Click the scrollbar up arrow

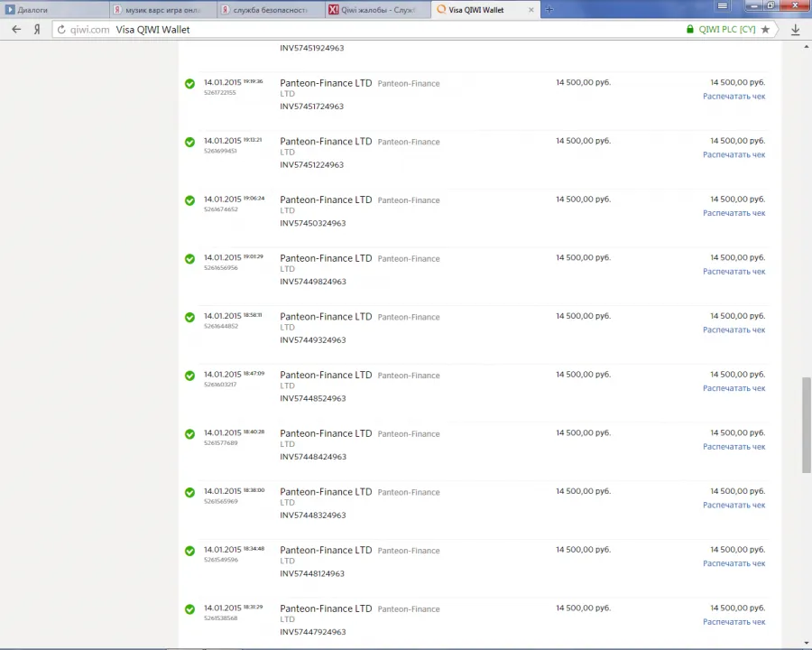[x=807, y=47]
